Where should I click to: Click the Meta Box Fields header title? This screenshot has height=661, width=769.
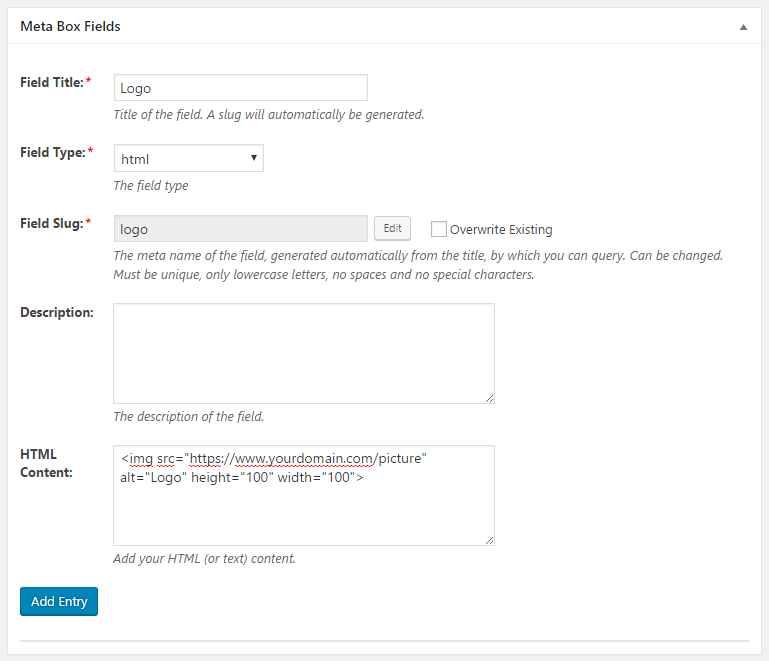70,26
